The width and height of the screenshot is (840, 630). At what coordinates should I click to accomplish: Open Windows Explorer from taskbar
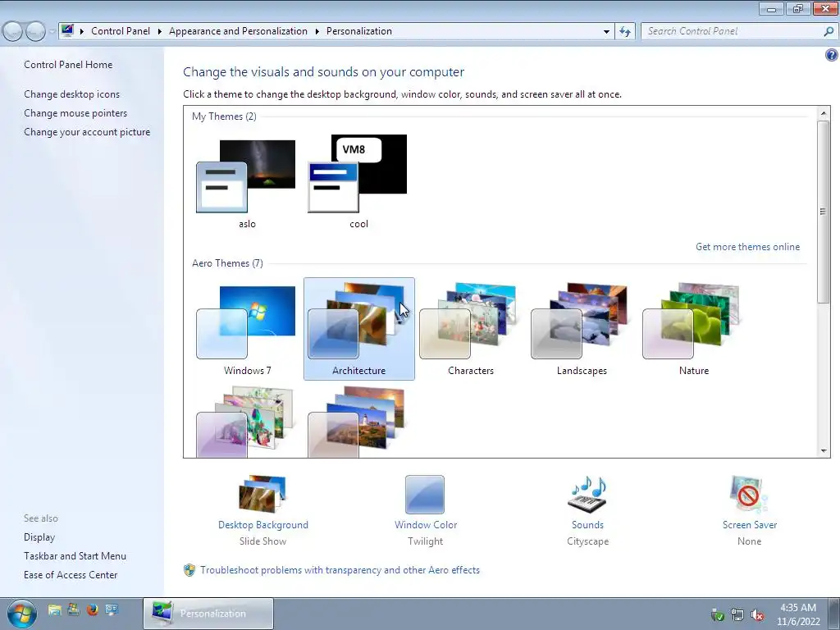pos(55,609)
